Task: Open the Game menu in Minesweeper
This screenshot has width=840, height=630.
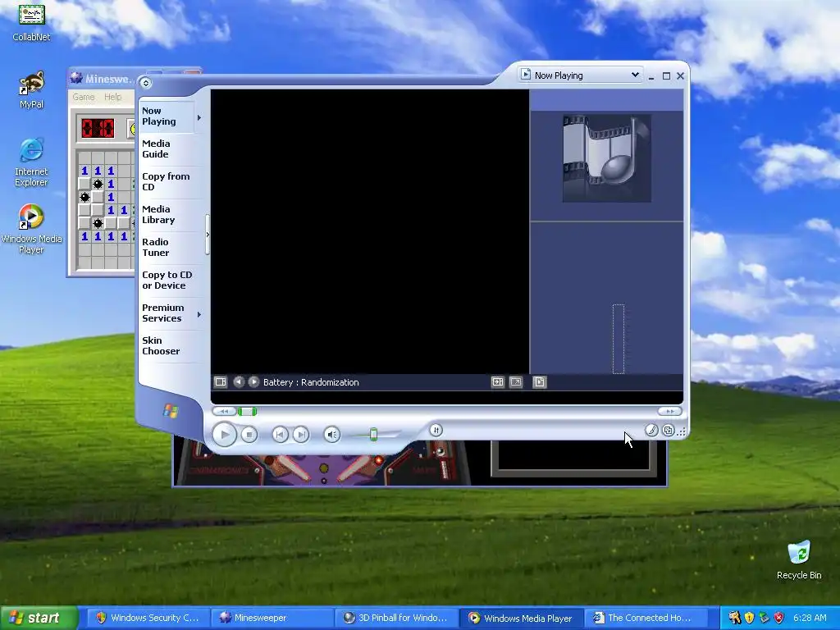Action: (84, 97)
